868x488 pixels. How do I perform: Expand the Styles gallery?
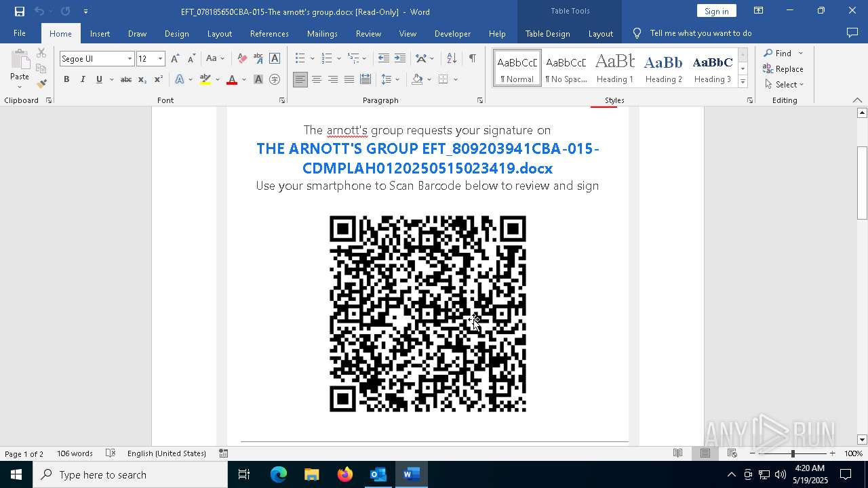pyautogui.click(x=743, y=82)
